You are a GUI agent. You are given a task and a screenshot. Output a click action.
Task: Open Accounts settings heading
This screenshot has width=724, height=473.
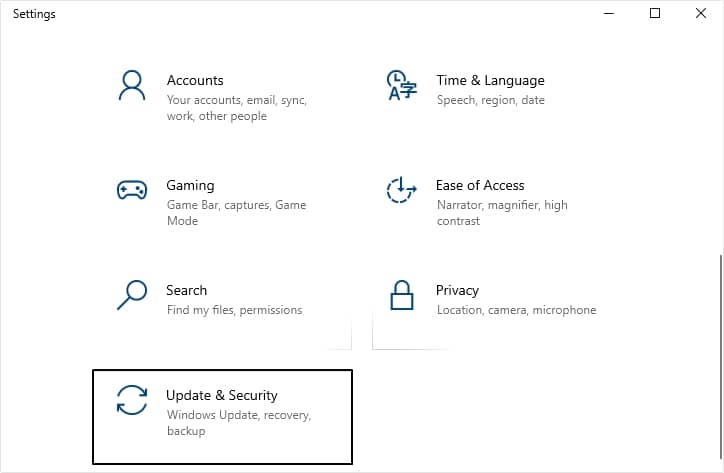tap(195, 80)
